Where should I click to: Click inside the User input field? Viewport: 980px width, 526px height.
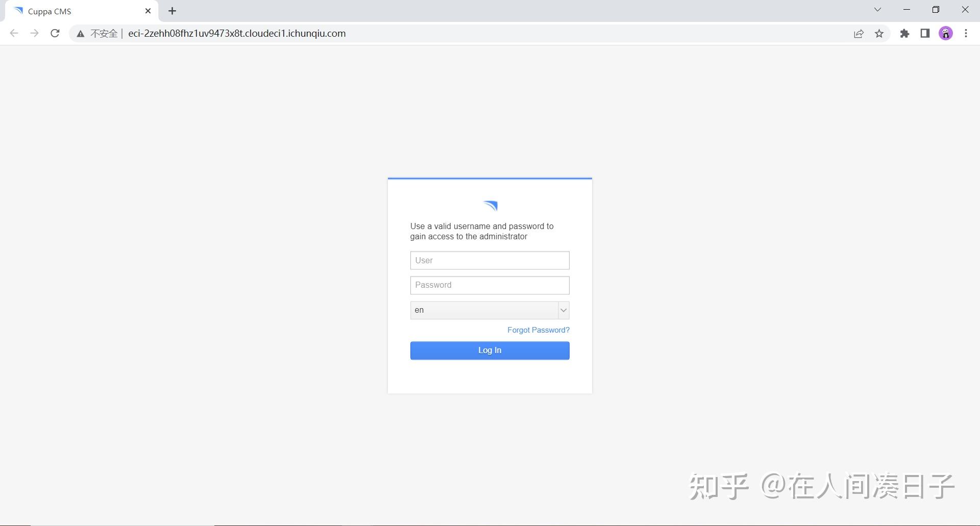(489, 260)
